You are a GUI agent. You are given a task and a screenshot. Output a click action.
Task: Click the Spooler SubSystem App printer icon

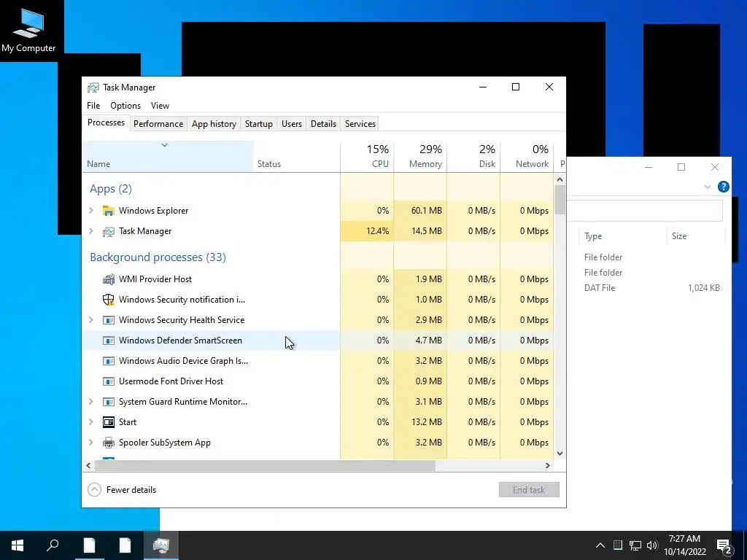click(x=109, y=443)
